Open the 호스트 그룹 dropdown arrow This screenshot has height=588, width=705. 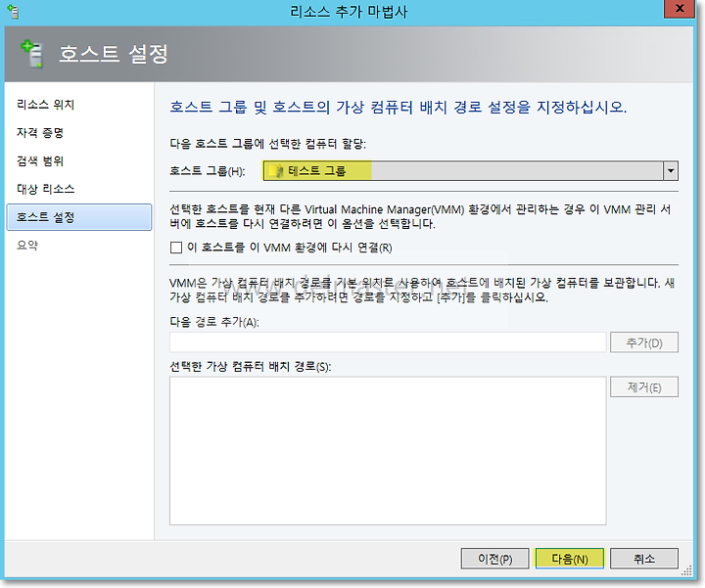(x=671, y=170)
